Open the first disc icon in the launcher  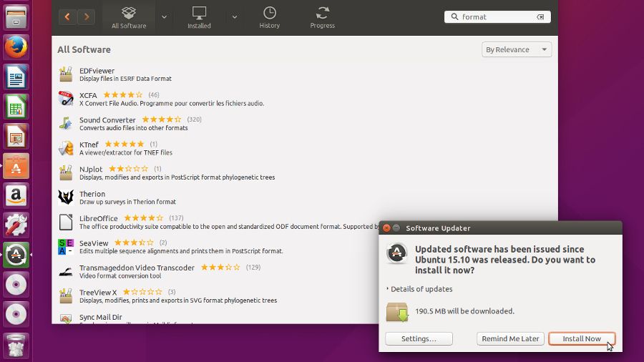point(16,285)
